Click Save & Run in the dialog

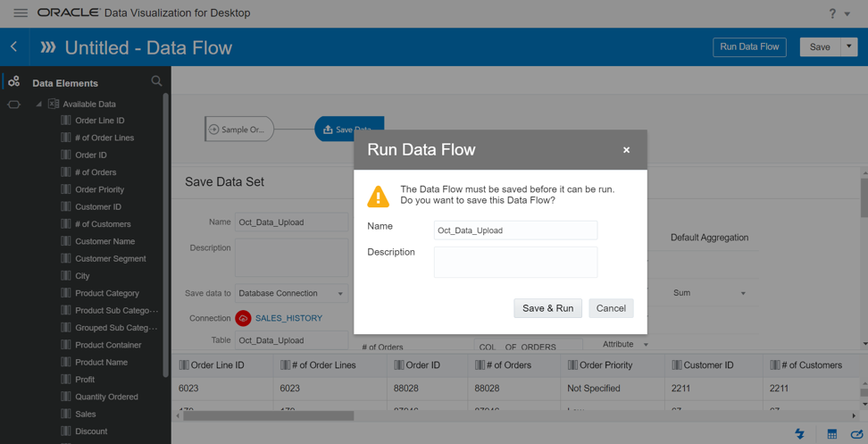coord(547,308)
